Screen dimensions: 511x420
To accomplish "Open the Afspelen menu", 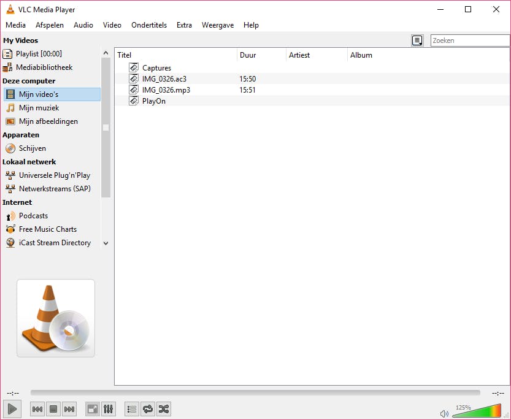I will [x=50, y=25].
